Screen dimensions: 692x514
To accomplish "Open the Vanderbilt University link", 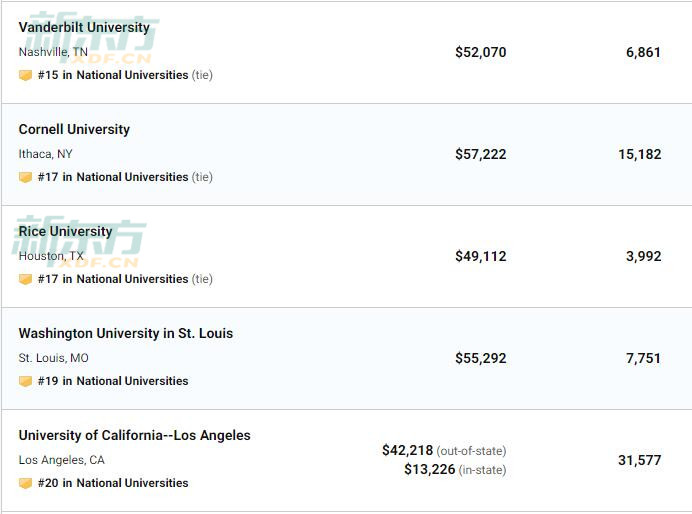I will click(84, 27).
